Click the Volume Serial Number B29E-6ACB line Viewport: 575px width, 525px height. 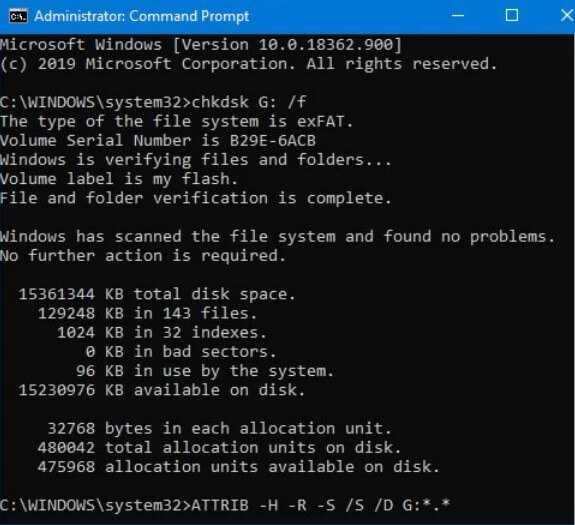tap(158, 141)
